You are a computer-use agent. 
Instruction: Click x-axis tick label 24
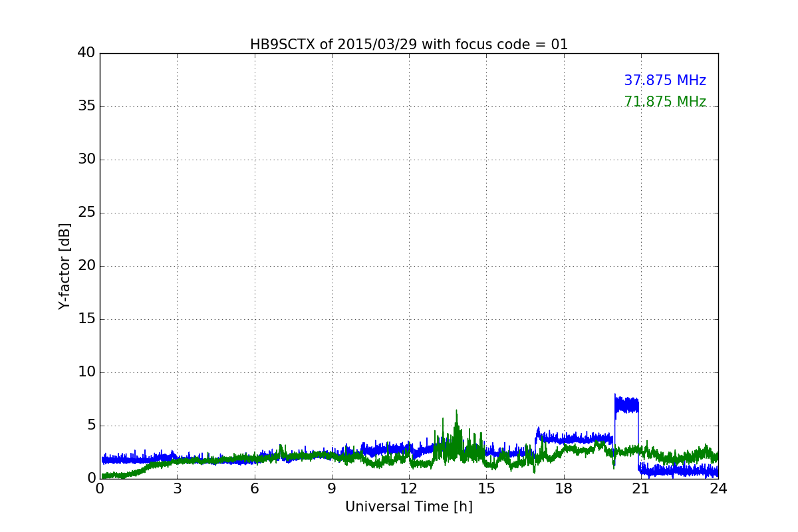pos(718,489)
